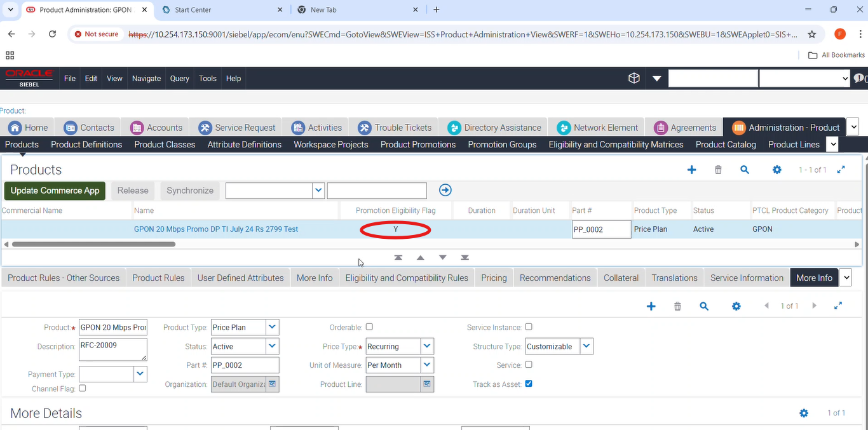
Task: Expand the Structure Type dropdown
Action: 587,346
